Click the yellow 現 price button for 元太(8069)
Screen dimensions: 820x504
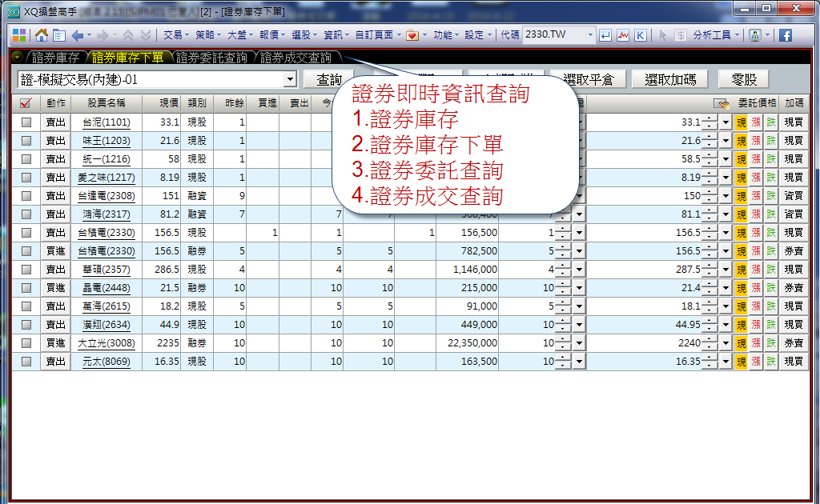741,362
